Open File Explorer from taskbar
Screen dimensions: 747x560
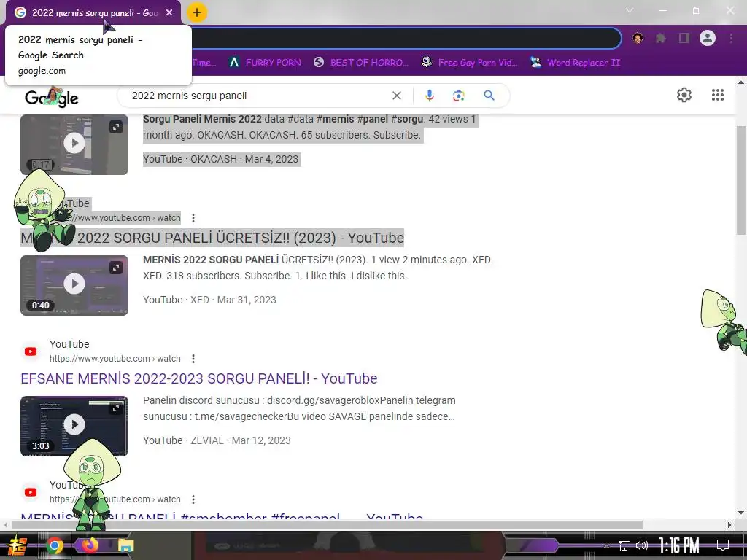(x=125, y=545)
